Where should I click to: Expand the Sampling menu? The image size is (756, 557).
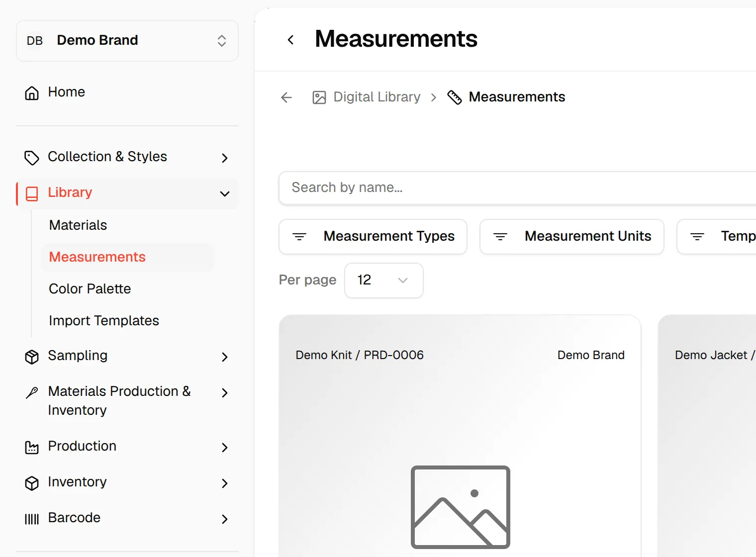[225, 357]
